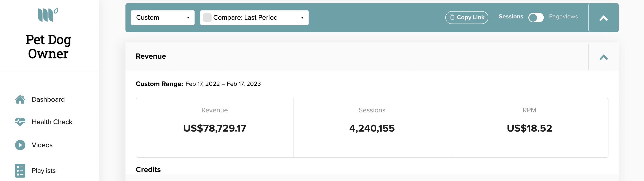Click the Mediavine leaf logo
Screen dimensions: 644x181
(x=48, y=15)
